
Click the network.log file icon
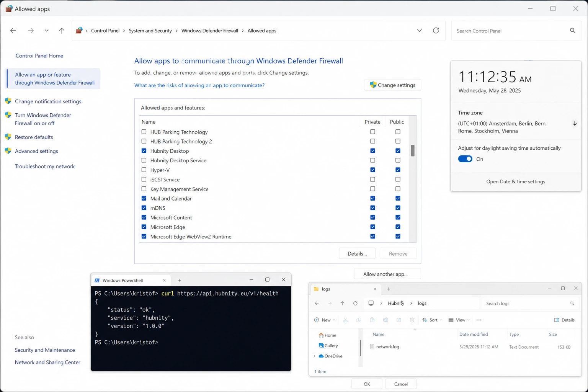[372, 347]
